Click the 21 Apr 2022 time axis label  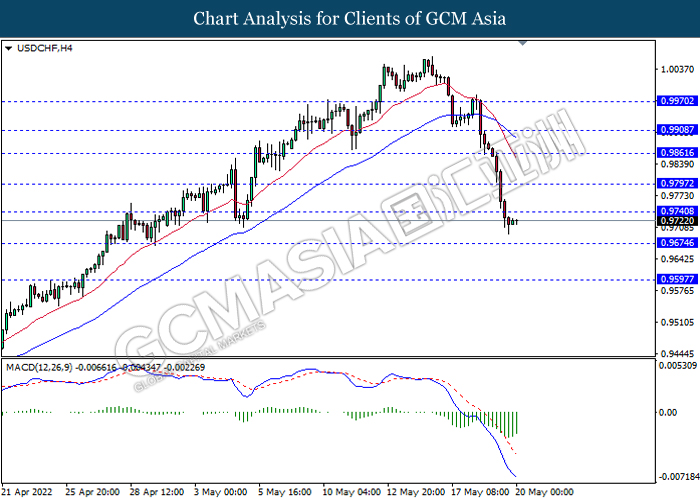26,492
